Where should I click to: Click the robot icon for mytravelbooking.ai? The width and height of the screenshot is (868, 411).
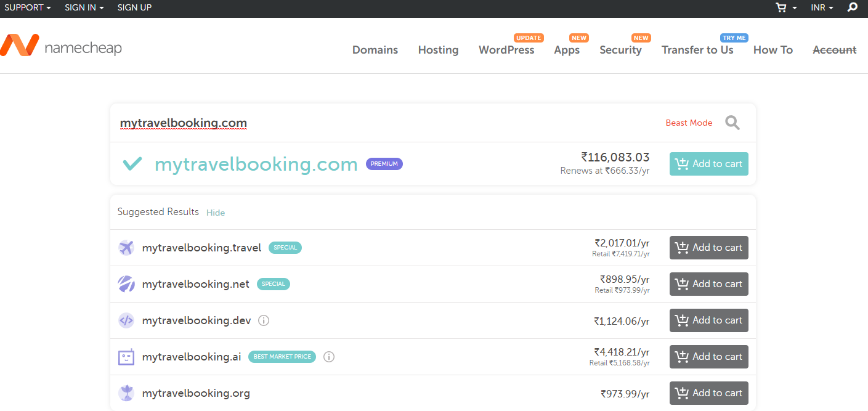tap(126, 357)
